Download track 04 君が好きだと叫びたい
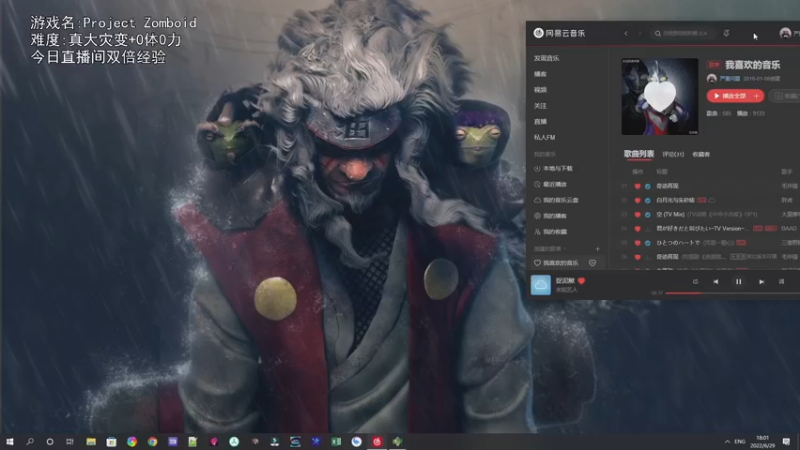Viewport: 800px width, 450px height. pyautogui.click(x=647, y=229)
